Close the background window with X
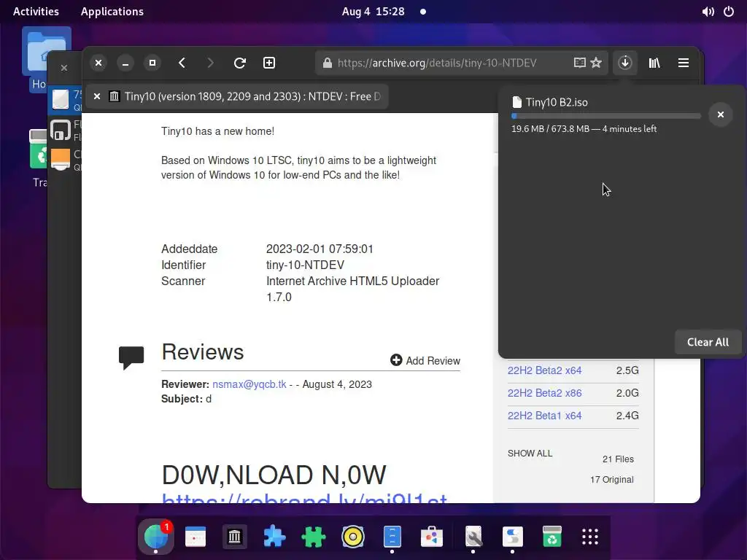 tap(64, 68)
